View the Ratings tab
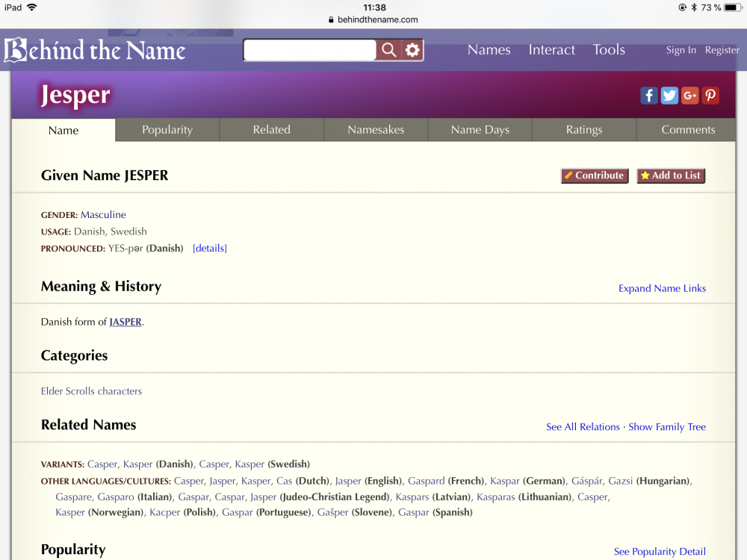The height and width of the screenshot is (560, 747). coord(583,129)
